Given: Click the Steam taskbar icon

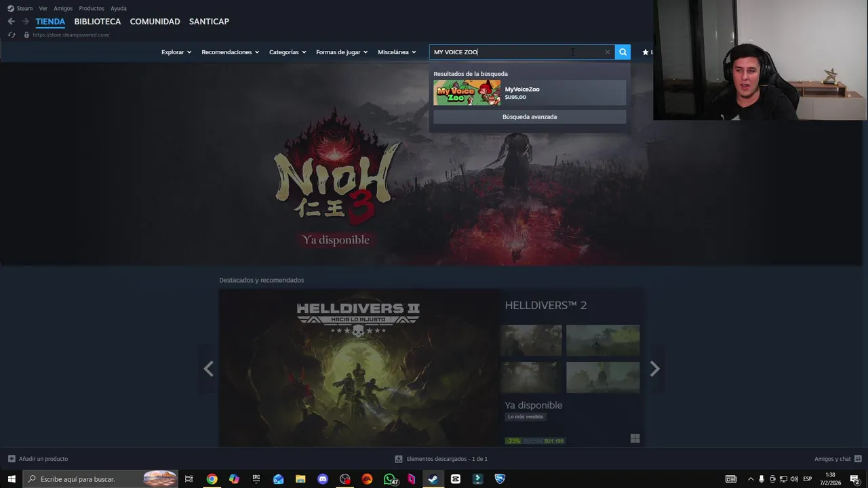Looking at the screenshot, I should point(433,479).
